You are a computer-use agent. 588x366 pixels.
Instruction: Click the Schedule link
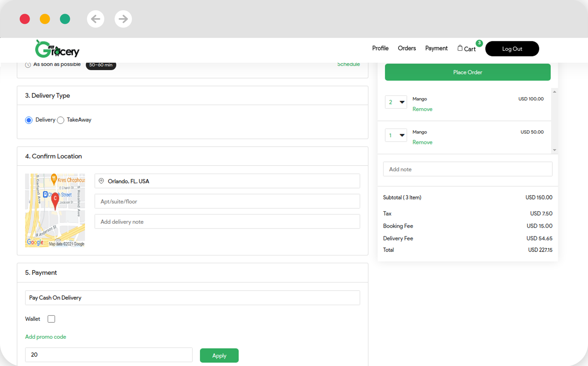coord(348,64)
